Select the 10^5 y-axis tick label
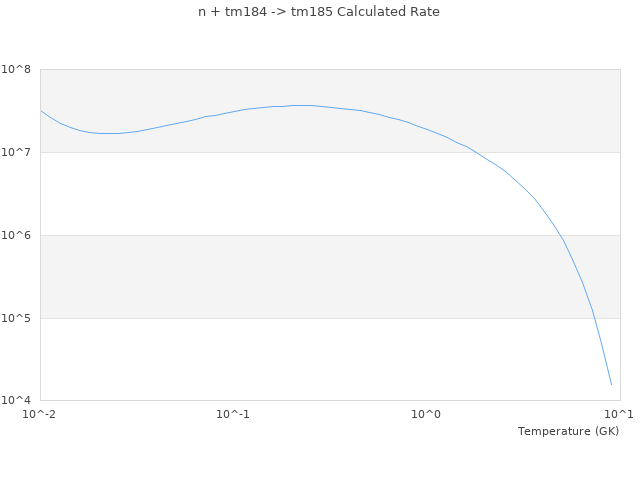The image size is (640, 480). pyautogui.click(x=19, y=318)
